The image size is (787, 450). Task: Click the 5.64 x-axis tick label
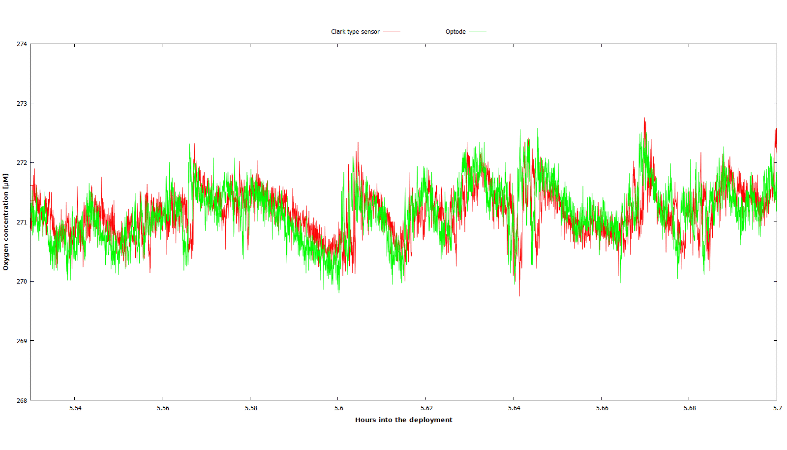[514, 408]
